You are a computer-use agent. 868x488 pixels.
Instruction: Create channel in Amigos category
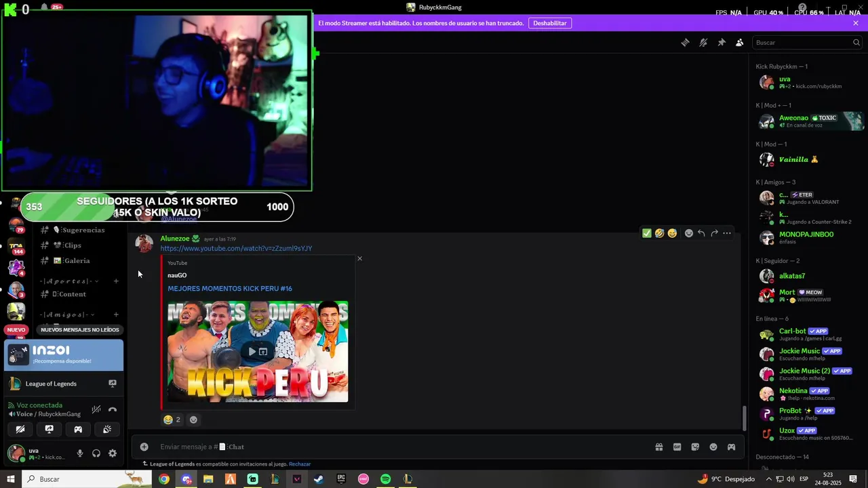116,314
